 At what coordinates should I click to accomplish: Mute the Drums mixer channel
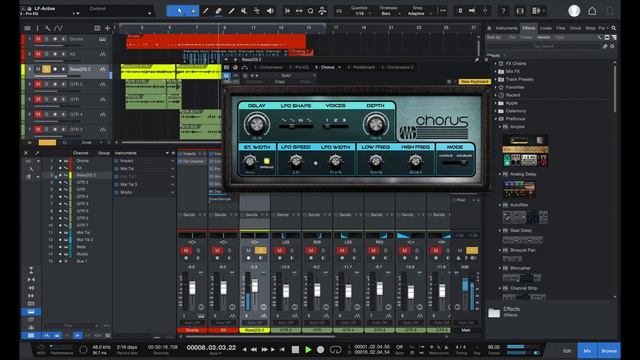186,250
